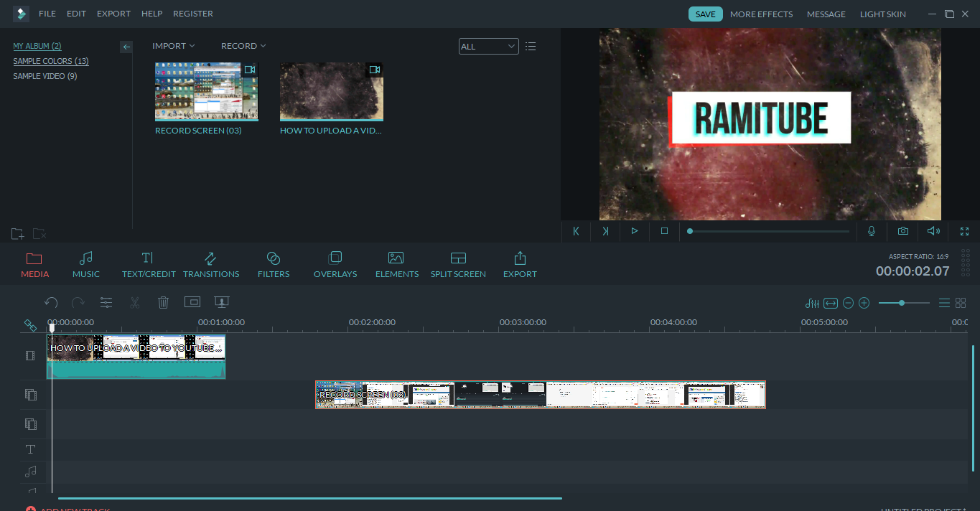Click the add new folder icon
980x511 pixels.
(x=18, y=233)
